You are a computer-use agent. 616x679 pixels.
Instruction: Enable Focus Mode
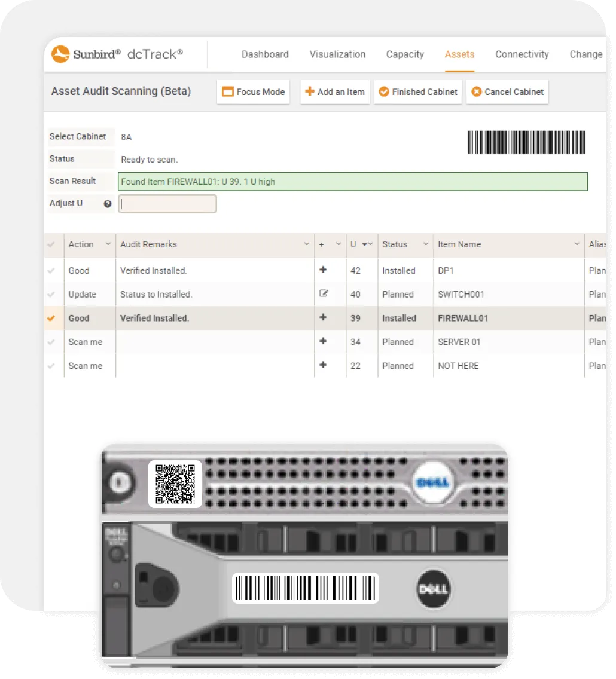(254, 92)
